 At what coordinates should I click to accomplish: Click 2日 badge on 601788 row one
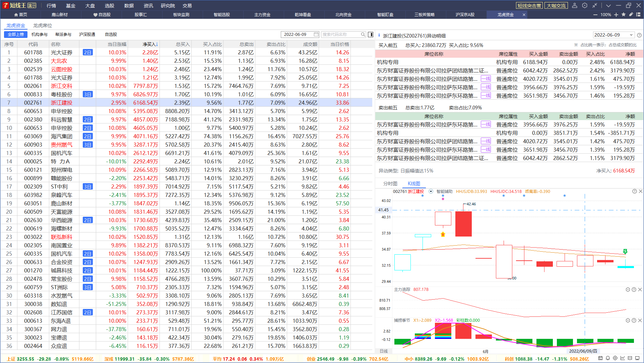(x=88, y=52)
